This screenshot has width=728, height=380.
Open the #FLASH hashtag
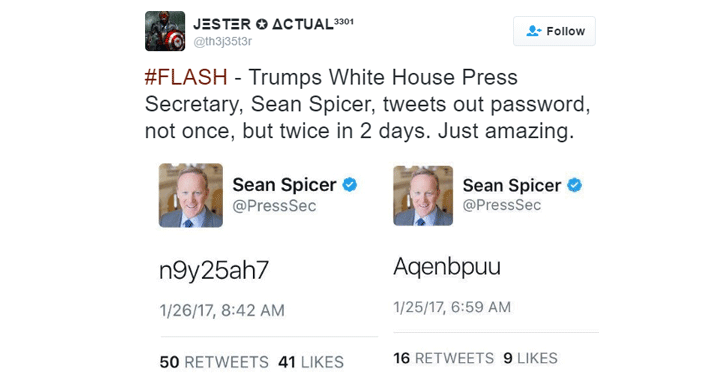(x=186, y=77)
